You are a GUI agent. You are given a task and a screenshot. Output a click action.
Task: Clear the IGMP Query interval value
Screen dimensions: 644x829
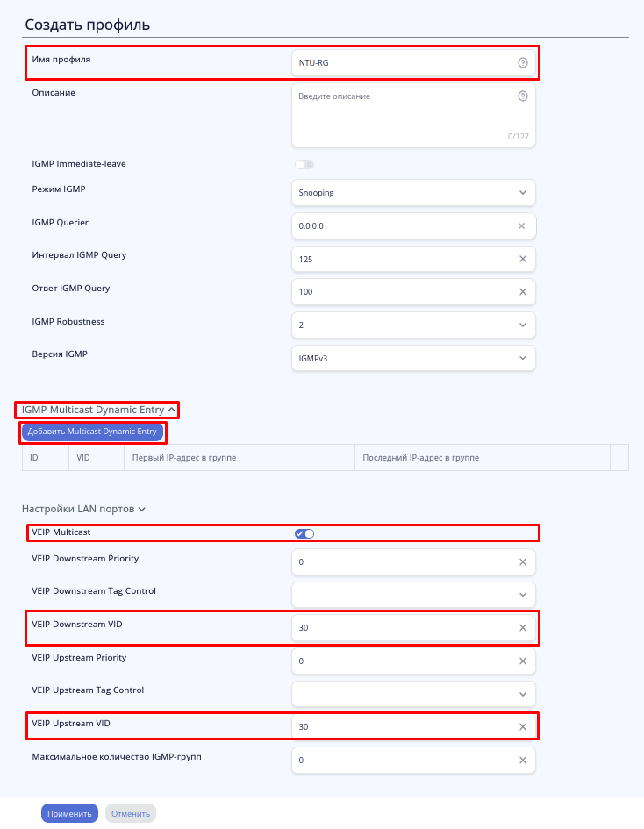click(522, 259)
